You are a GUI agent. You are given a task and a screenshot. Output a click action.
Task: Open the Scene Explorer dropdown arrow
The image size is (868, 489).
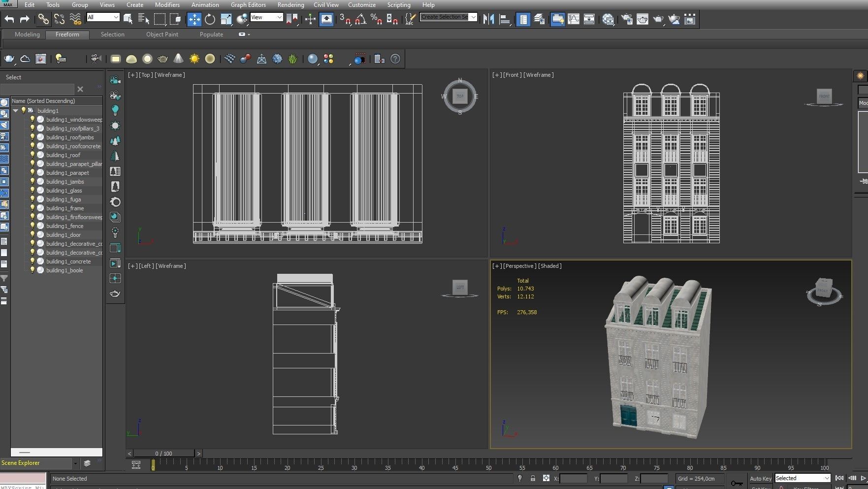click(x=75, y=463)
